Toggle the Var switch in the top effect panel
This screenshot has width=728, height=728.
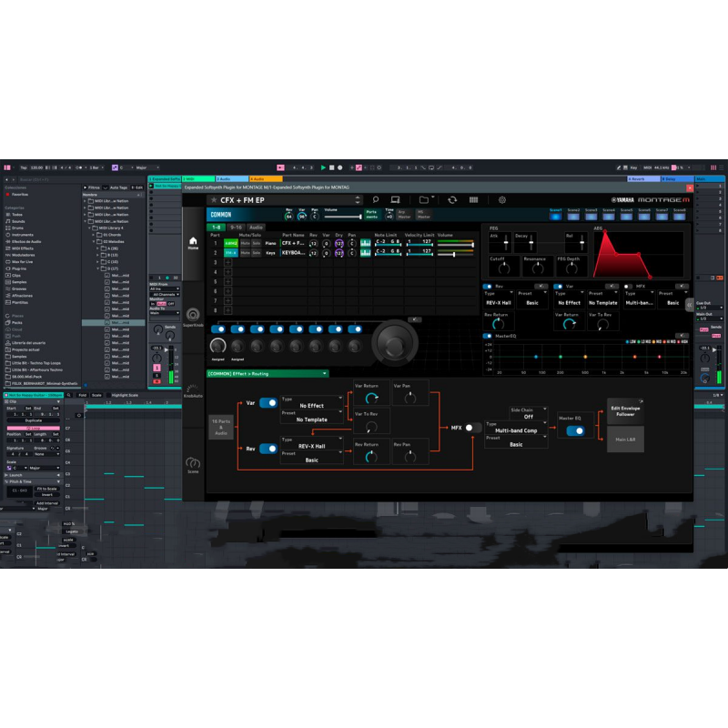pyautogui.click(x=559, y=287)
